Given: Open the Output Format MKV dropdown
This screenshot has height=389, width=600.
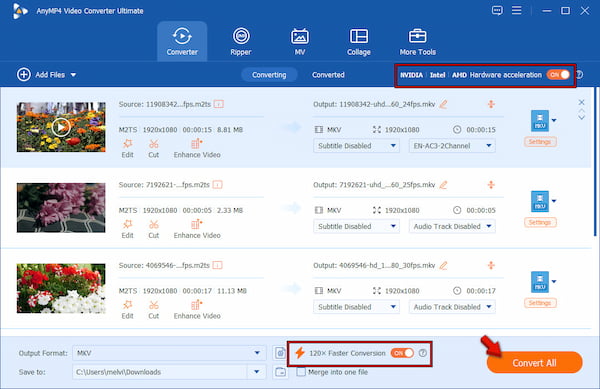Looking at the screenshot, I should [x=169, y=353].
